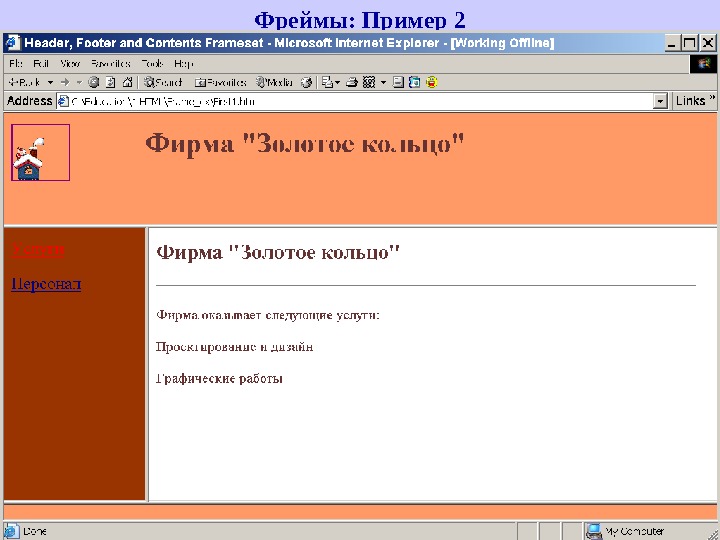The image size is (720, 540).
Task: Click the status bar page icon
Action: (x=12, y=532)
